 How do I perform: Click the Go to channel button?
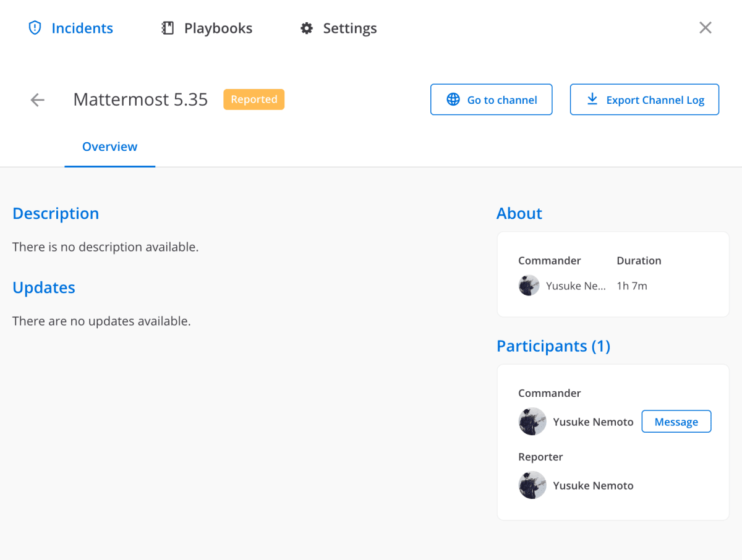pos(492,100)
